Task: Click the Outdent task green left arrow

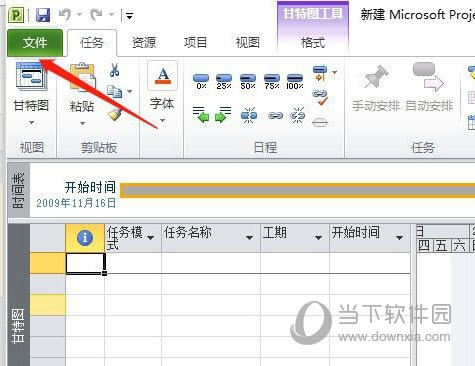Action: point(201,114)
